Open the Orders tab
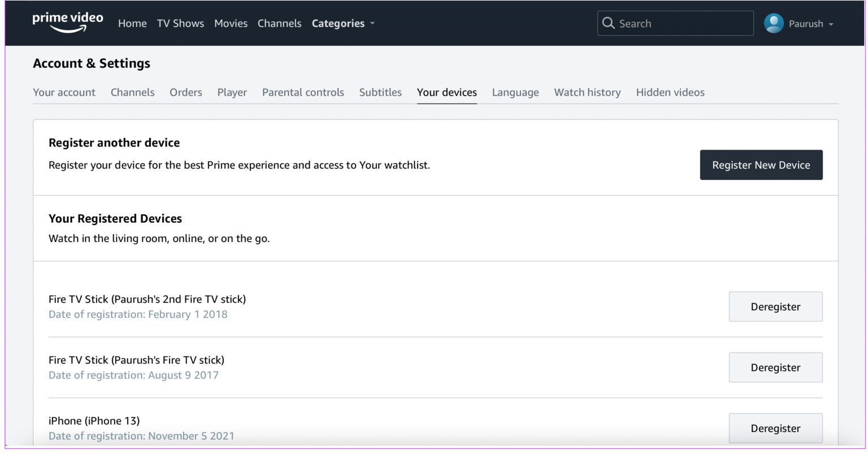This screenshot has width=868, height=453. [x=185, y=92]
